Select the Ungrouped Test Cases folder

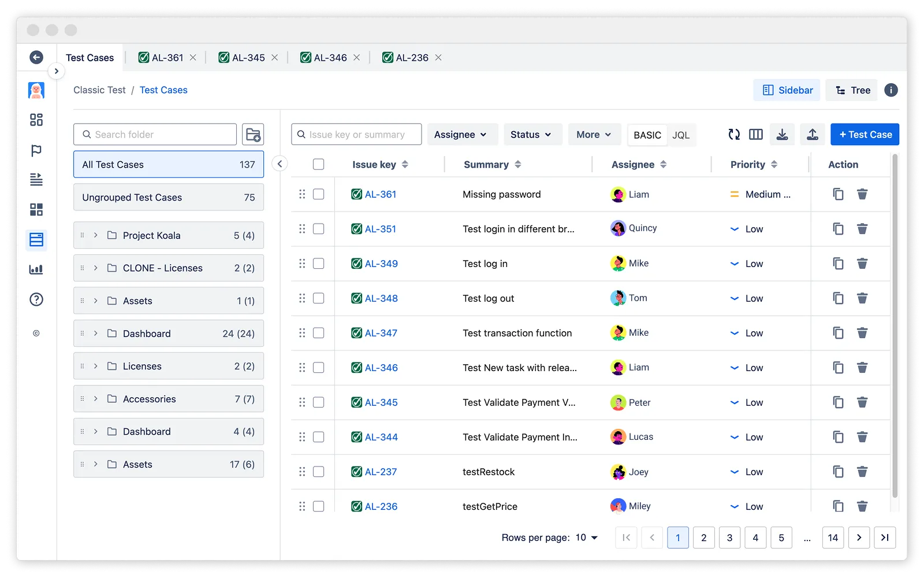(x=169, y=197)
